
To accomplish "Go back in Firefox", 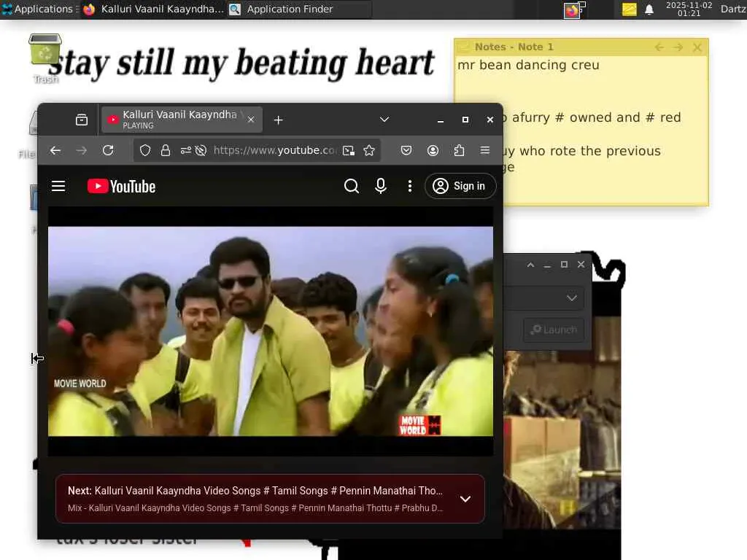I will tap(55, 150).
